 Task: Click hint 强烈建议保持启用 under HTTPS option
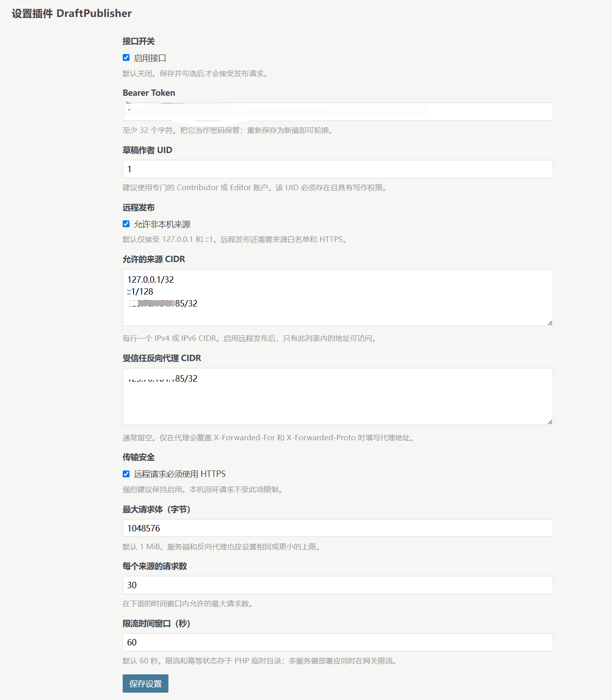(204, 490)
